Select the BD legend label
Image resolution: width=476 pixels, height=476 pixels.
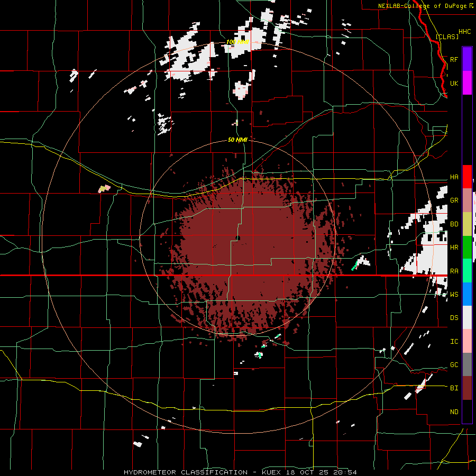(454, 224)
